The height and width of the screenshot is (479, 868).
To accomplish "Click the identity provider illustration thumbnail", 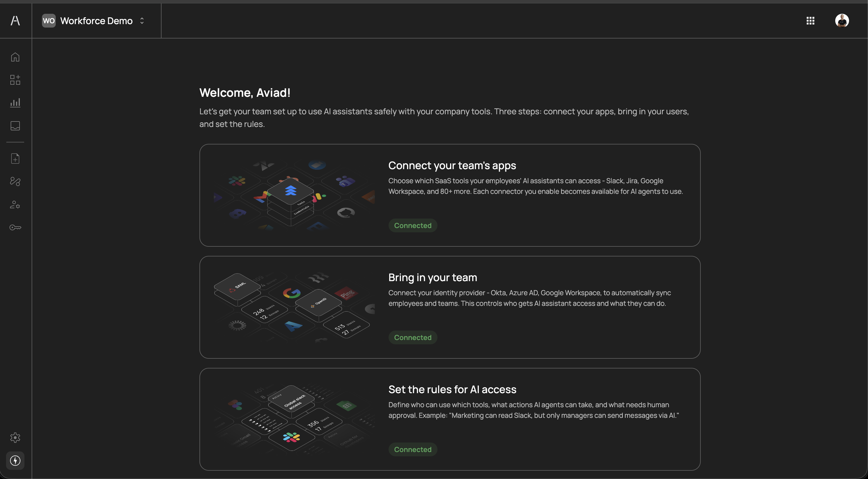I will (294, 307).
